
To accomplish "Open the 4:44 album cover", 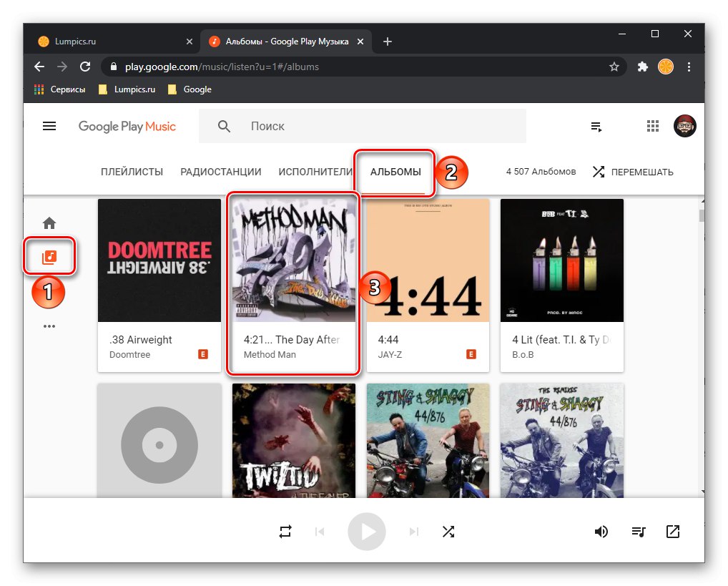I will 428,260.
